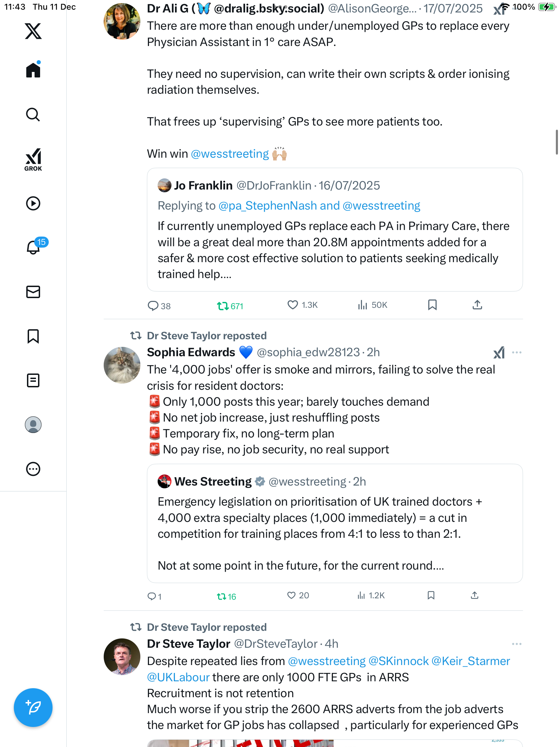Open more options on Dr Steve Taylor's post
560x747 pixels.
(x=517, y=644)
